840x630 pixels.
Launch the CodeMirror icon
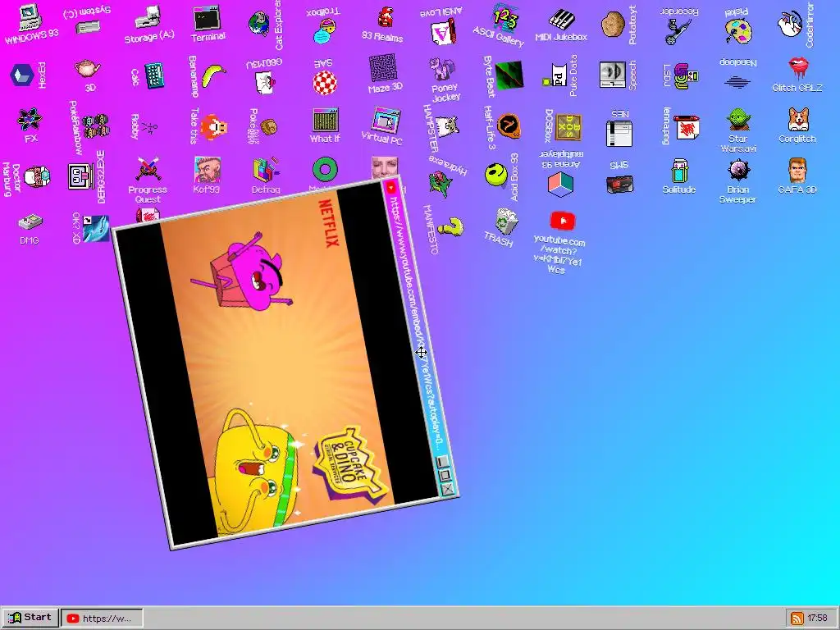790,24
